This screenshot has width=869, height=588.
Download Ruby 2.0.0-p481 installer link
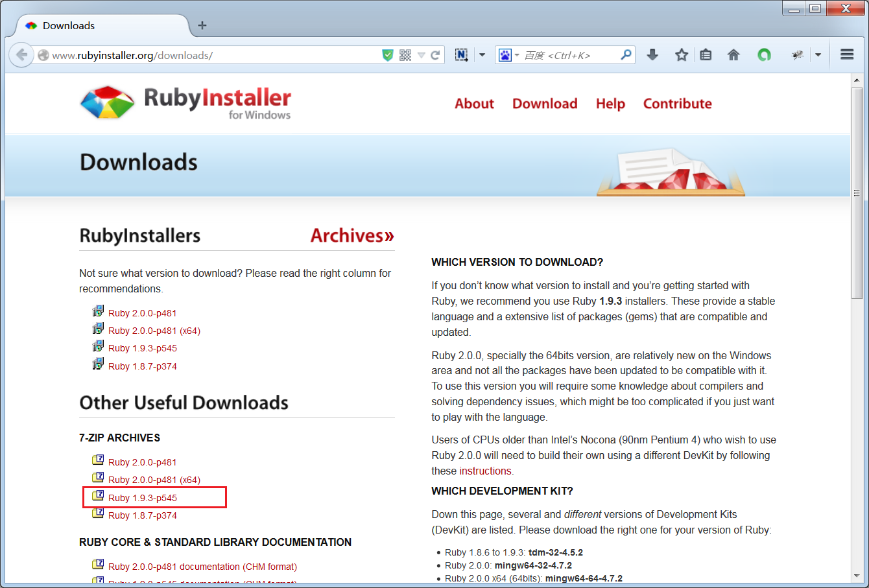pyautogui.click(x=143, y=313)
